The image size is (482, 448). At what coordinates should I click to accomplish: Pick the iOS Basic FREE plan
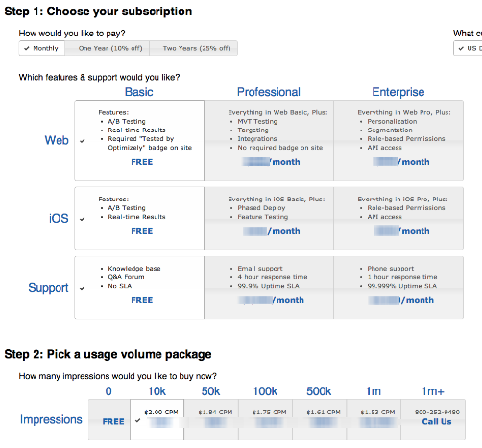click(x=139, y=219)
